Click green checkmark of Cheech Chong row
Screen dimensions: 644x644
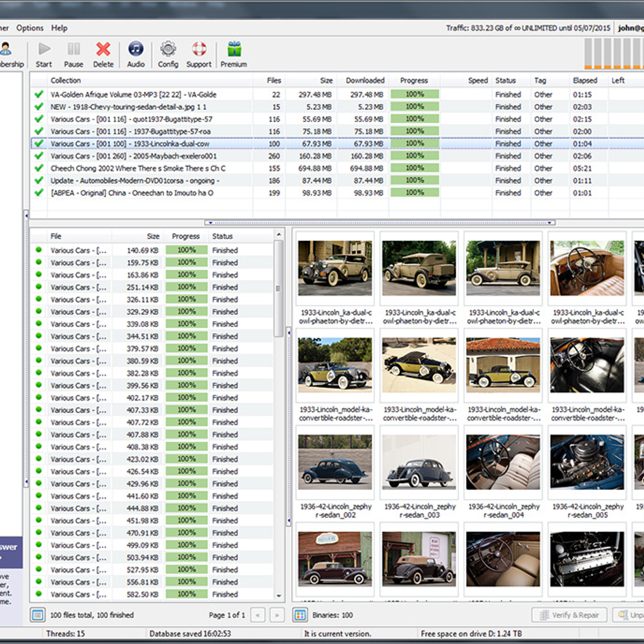pyautogui.click(x=39, y=168)
